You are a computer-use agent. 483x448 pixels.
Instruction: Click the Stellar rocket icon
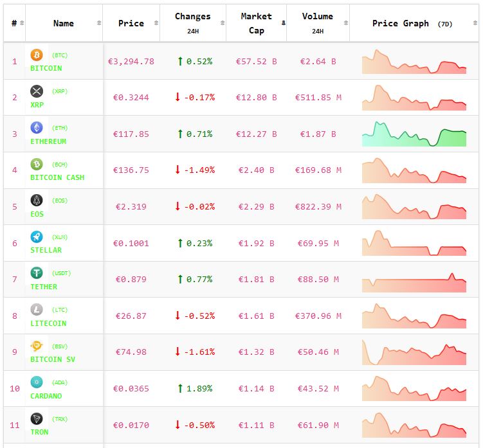click(37, 237)
